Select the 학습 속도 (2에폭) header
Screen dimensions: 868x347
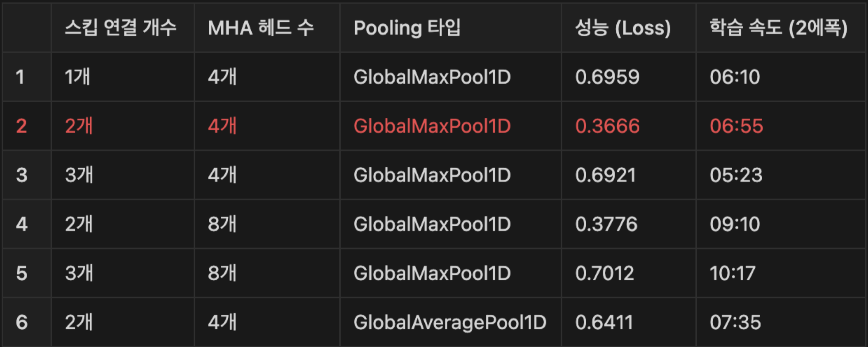779,28
